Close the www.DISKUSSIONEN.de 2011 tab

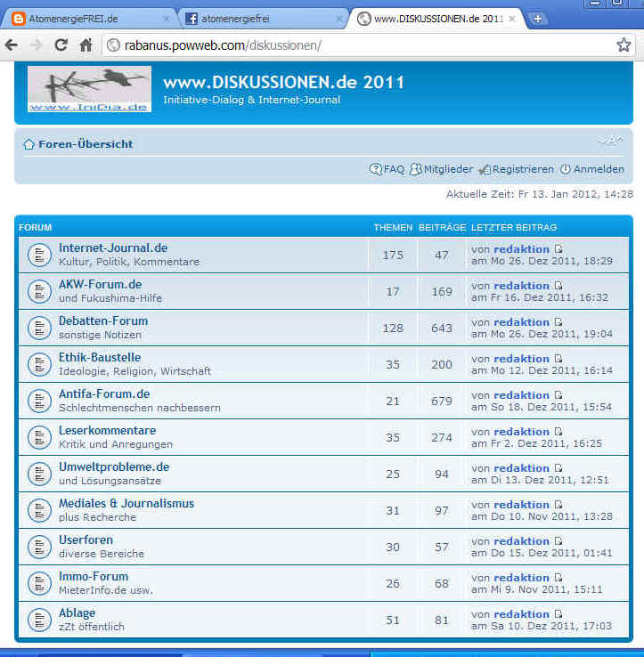pyautogui.click(x=512, y=19)
